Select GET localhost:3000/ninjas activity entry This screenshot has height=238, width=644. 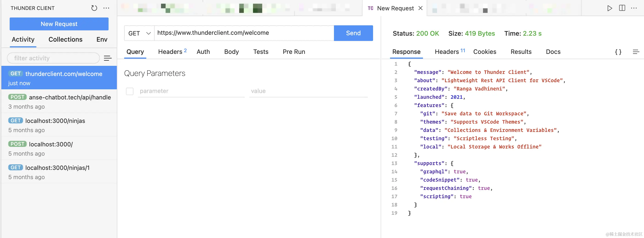pos(59,125)
